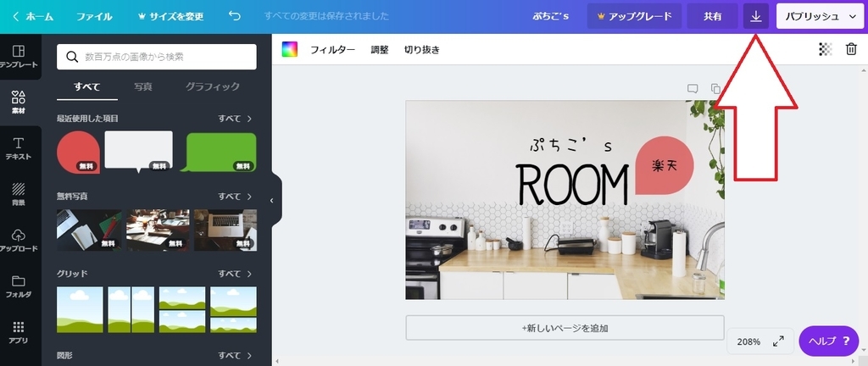Click the trash delete icon
Image resolution: width=868 pixels, height=366 pixels.
point(851,50)
